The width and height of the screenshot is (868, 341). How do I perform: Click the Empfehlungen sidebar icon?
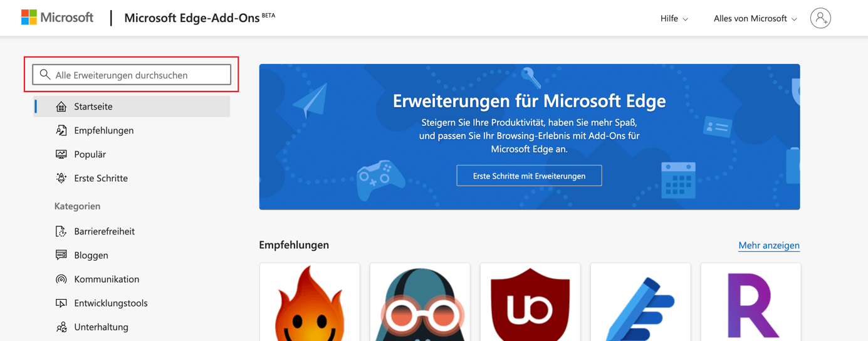pos(61,130)
